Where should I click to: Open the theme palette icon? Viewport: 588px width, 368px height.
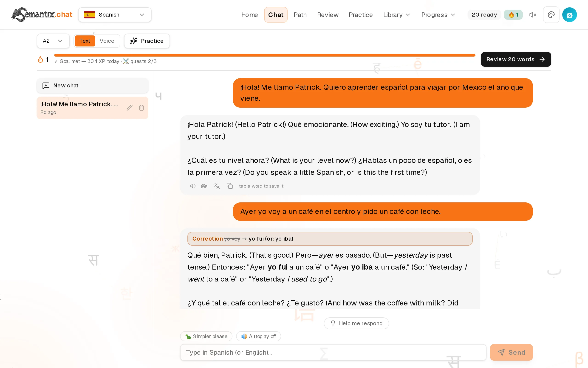click(551, 14)
